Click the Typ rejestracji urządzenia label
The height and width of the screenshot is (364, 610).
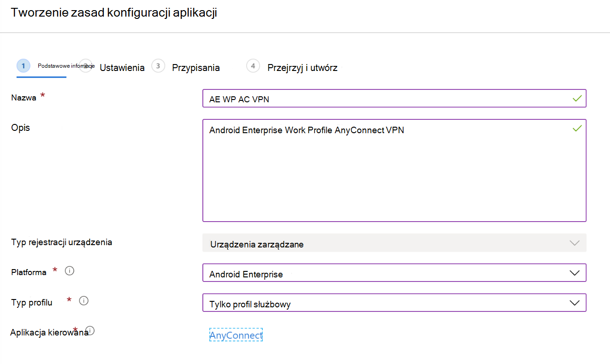tap(62, 242)
